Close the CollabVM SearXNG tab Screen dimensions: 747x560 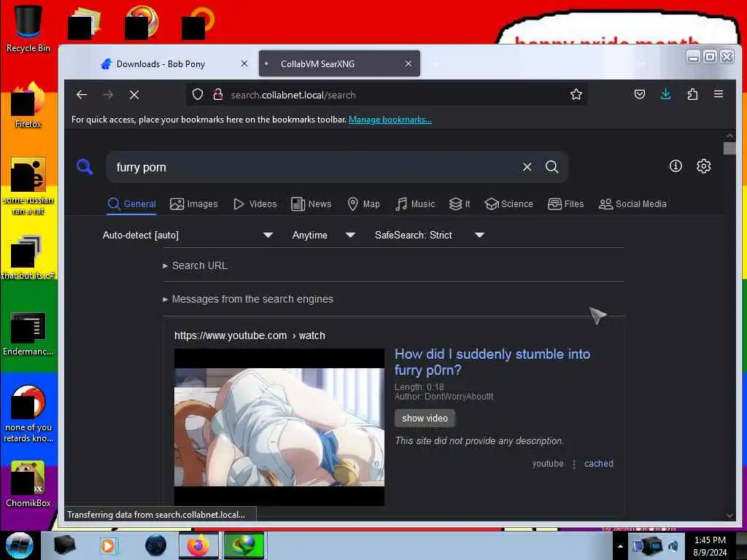pyautogui.click(x=409, y=63)
